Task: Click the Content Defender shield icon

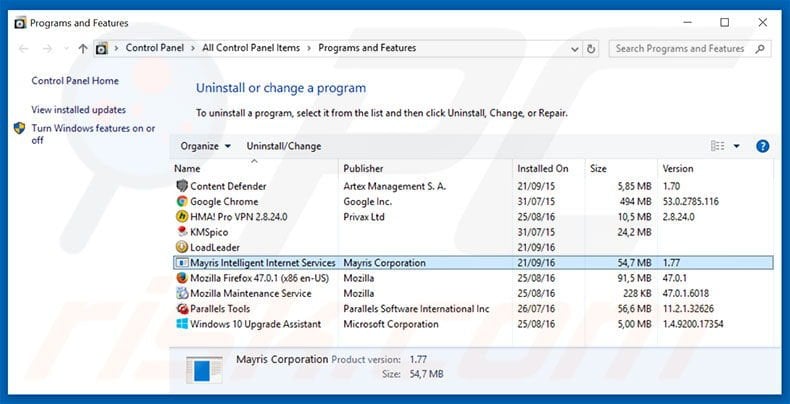Action: click(x=182, y=186)
